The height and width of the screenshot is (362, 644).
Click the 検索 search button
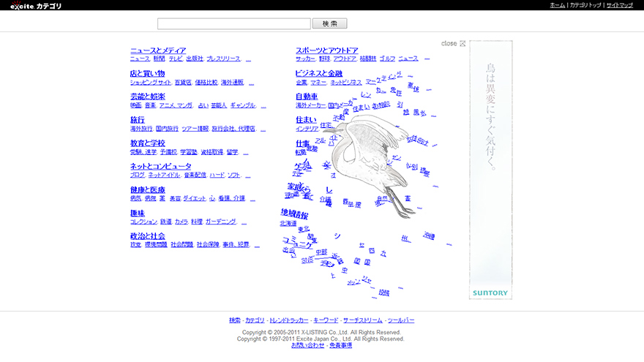pos(329,24)
